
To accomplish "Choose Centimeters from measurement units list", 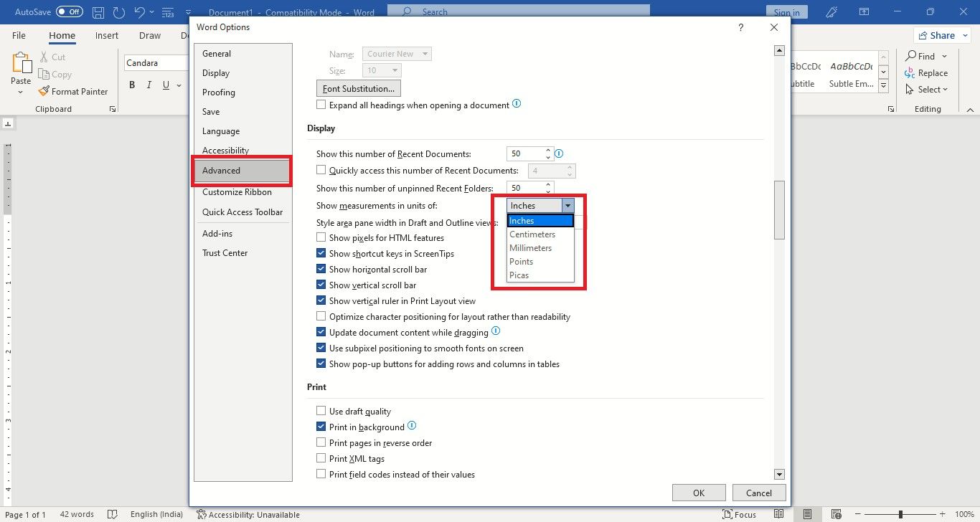I will click(x=540, y=234).
